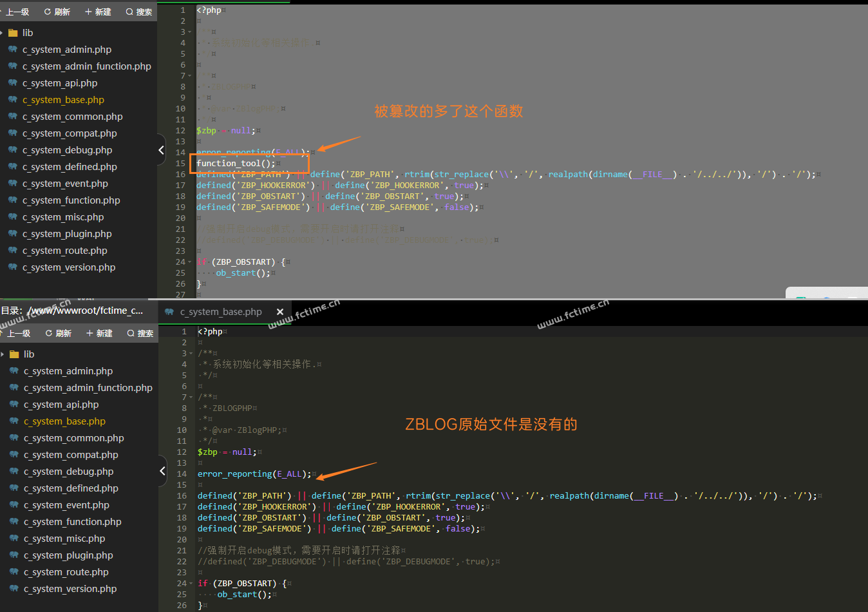Open c_system_common.php in top file list
Image resolution: width=868 pixels, height=612 pixels.
[72, 117]
